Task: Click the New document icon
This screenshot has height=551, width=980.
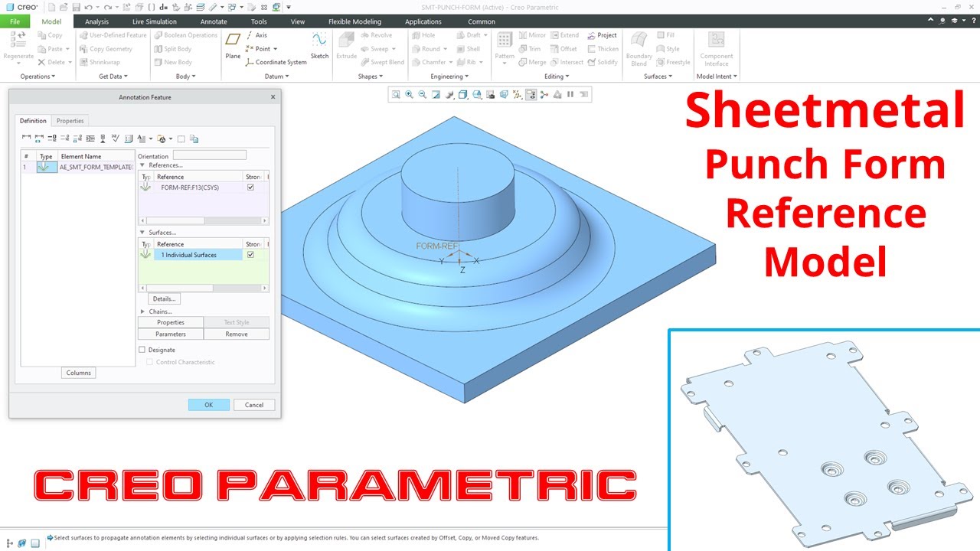Action: 51,7
